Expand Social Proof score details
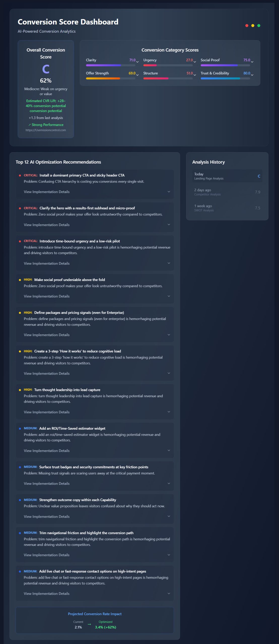The height and width of the screenshot is (644, 279). [x=252, y=62]
